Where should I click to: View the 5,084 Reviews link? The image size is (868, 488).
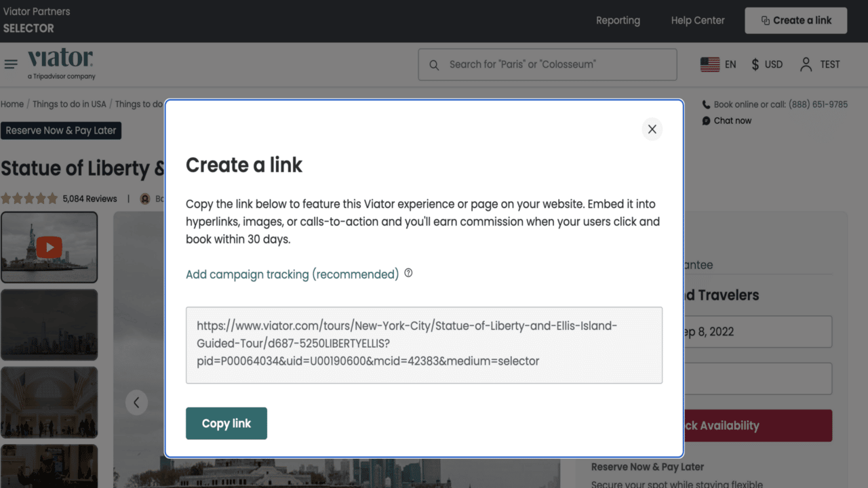click(x=90, y=198)
